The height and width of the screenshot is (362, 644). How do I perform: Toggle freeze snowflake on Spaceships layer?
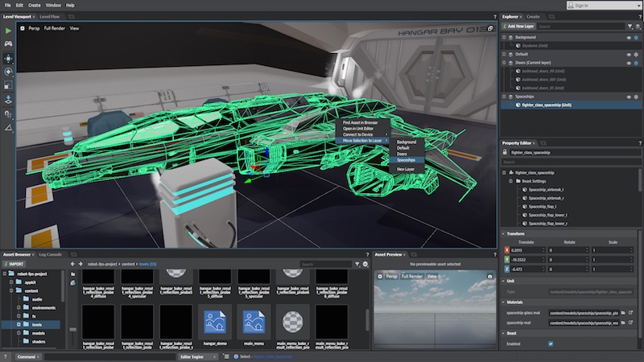pos(636,97)
